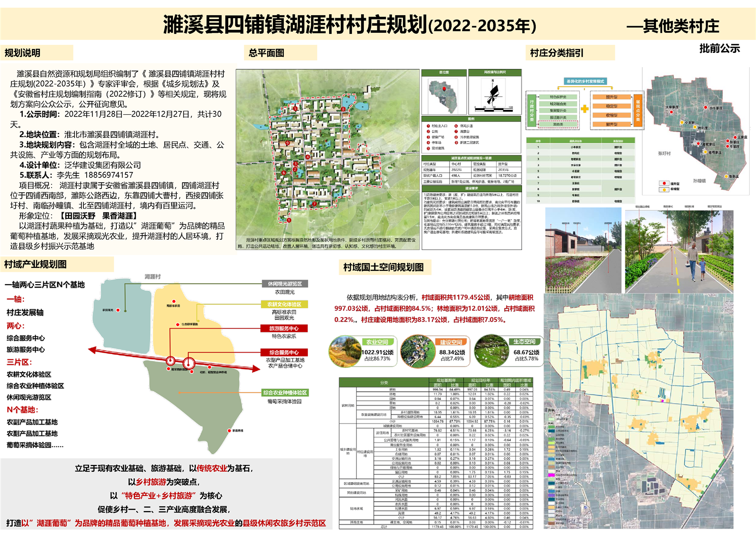756x534 pixels.
Task: Select the 88.34公顷 value
Action: pyautogui.click(x=452, y=352)
